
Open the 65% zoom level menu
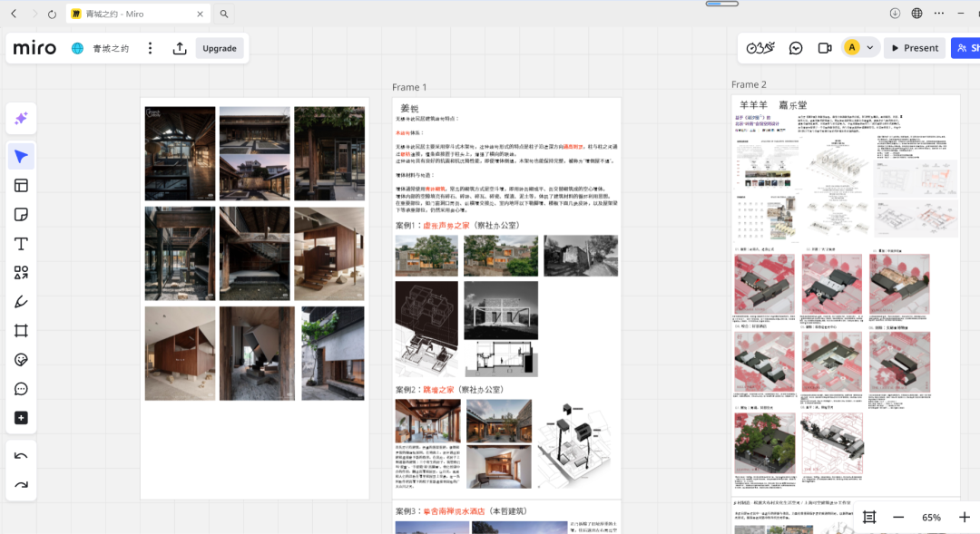pos(931,517)
